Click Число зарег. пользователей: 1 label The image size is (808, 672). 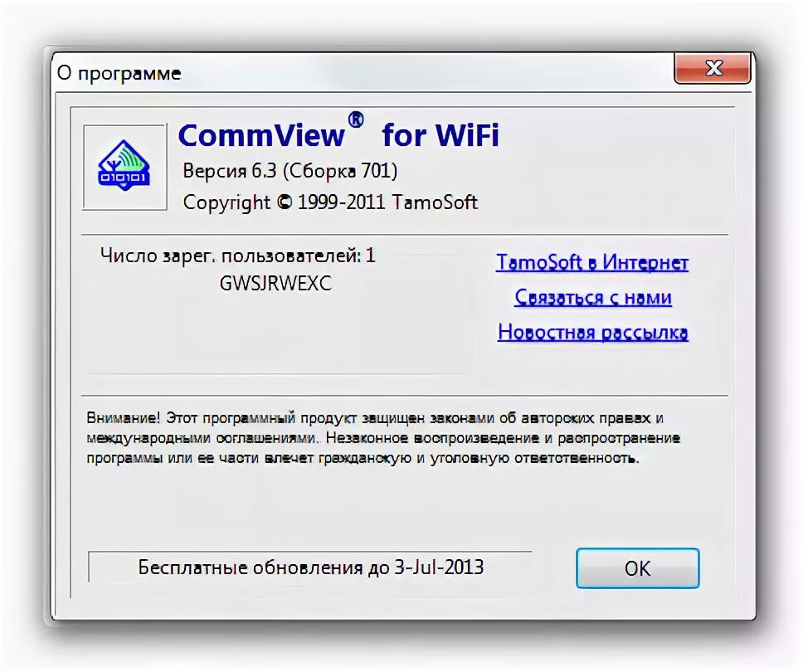[237, 256]
